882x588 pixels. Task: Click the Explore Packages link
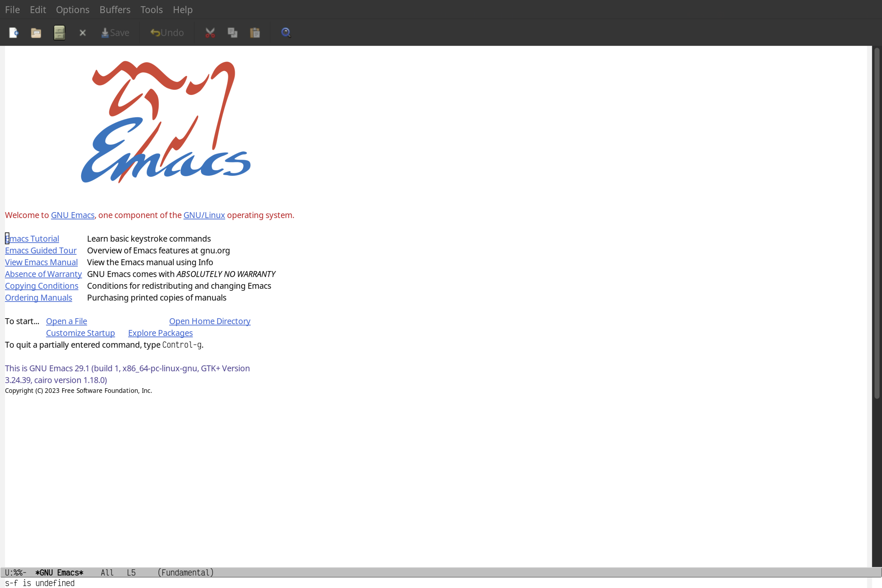coord(160,333)
